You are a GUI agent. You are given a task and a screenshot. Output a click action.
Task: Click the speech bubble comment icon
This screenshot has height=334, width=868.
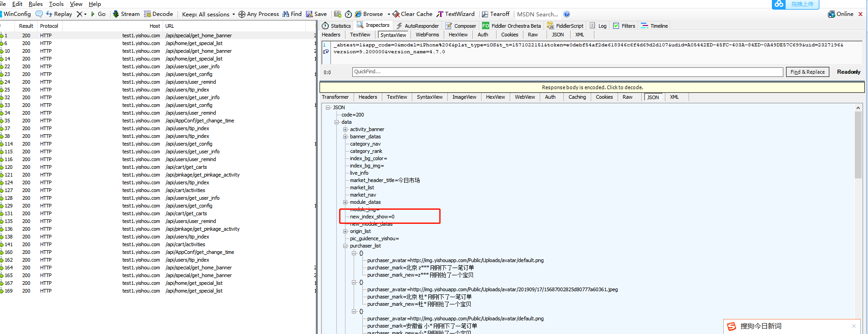39,14
